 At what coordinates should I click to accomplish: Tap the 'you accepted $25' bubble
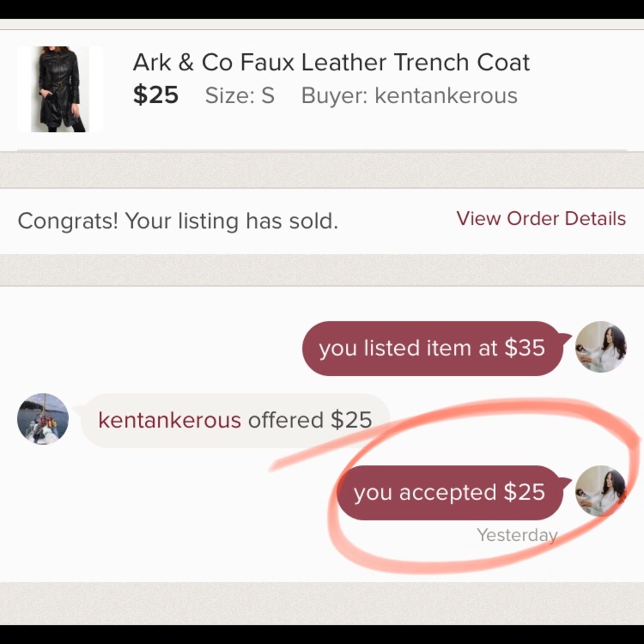[x=449, y=493]
